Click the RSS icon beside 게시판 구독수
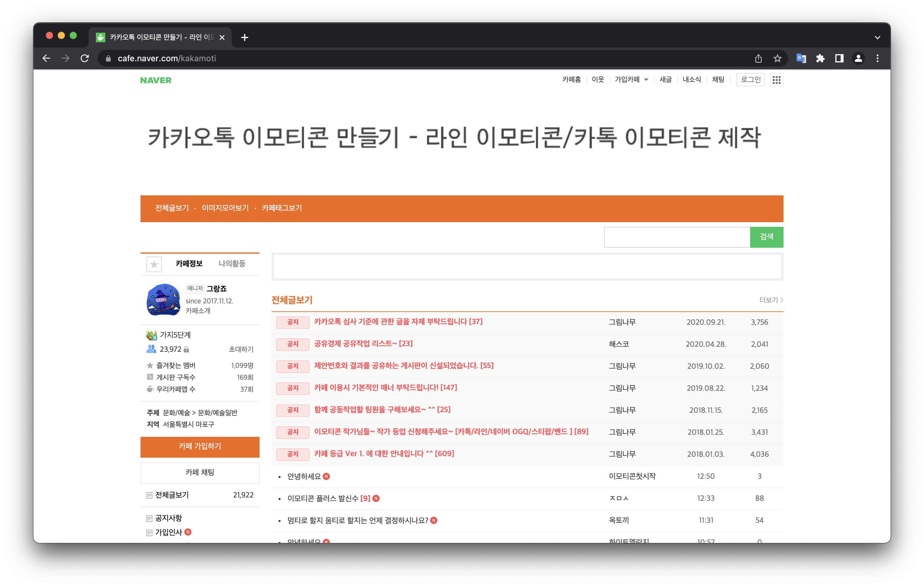The width and height of the screenshot is (924, 587). [x=150, y=377]
